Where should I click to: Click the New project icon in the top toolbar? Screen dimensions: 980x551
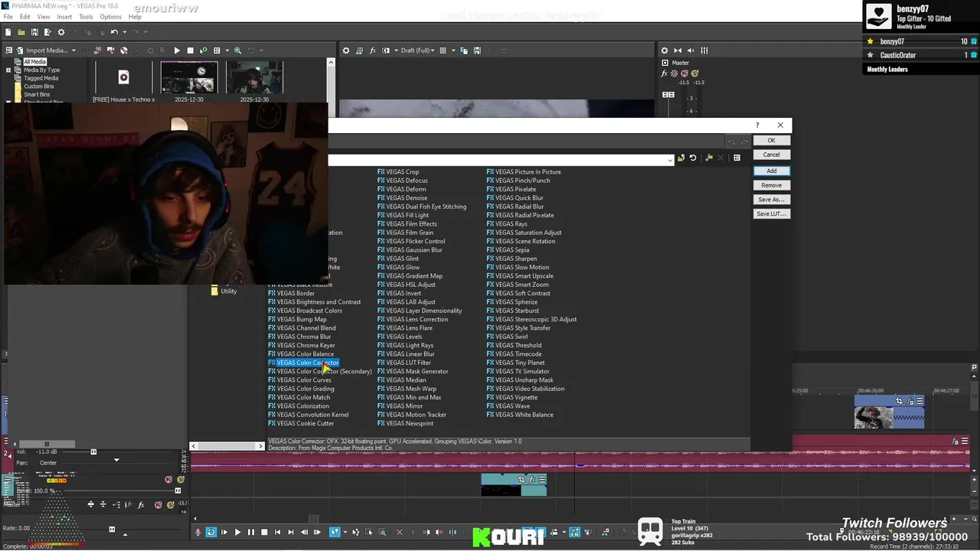[8, 32]
